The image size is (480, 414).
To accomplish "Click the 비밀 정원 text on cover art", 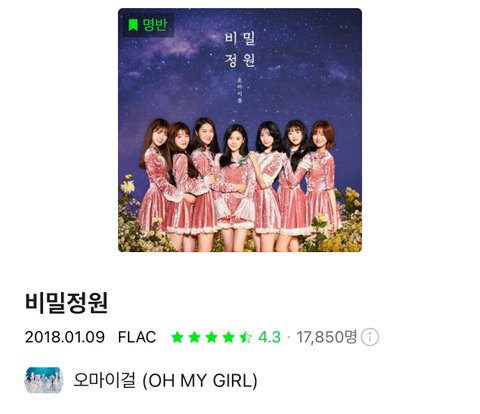I will click(240, 49).
